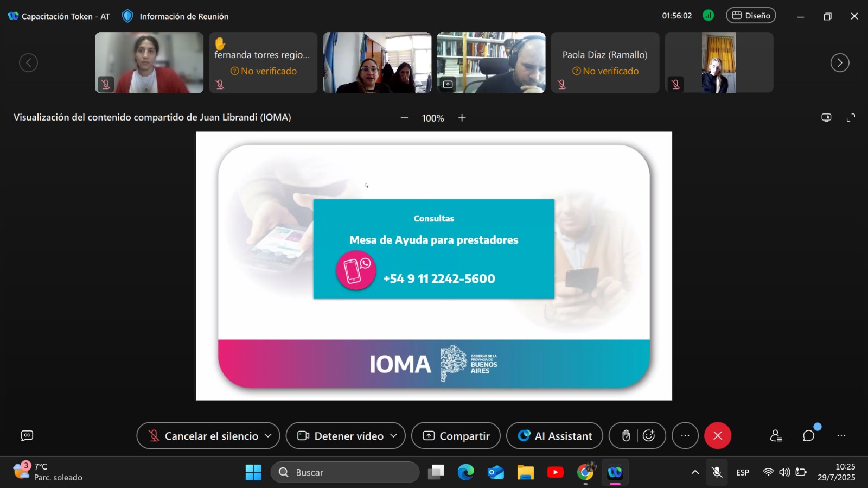Screen dimensions: 868x488
Task: Raise hand using hand icon
Action: click(x=626, y=436)
